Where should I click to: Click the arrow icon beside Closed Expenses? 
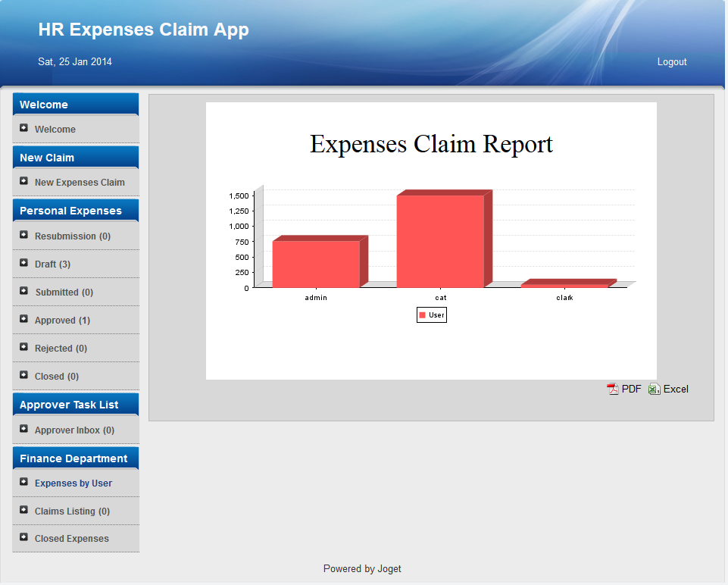tap(23, 537)
